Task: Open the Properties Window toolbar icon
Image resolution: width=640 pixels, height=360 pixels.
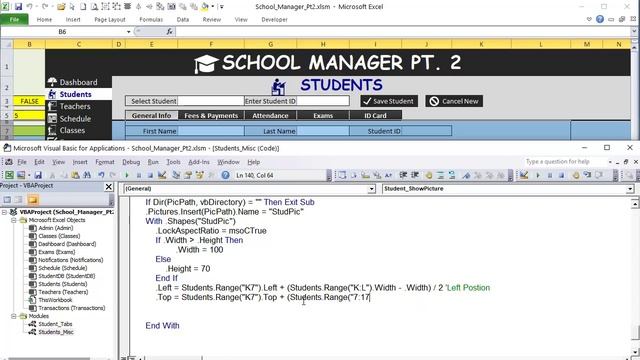Action: [188, 175]
